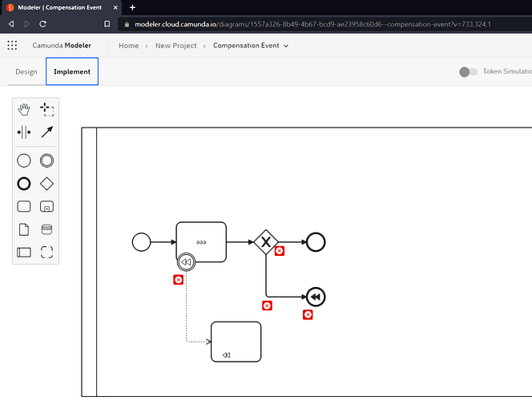Click the browser address bar URL

click(312, 24)
